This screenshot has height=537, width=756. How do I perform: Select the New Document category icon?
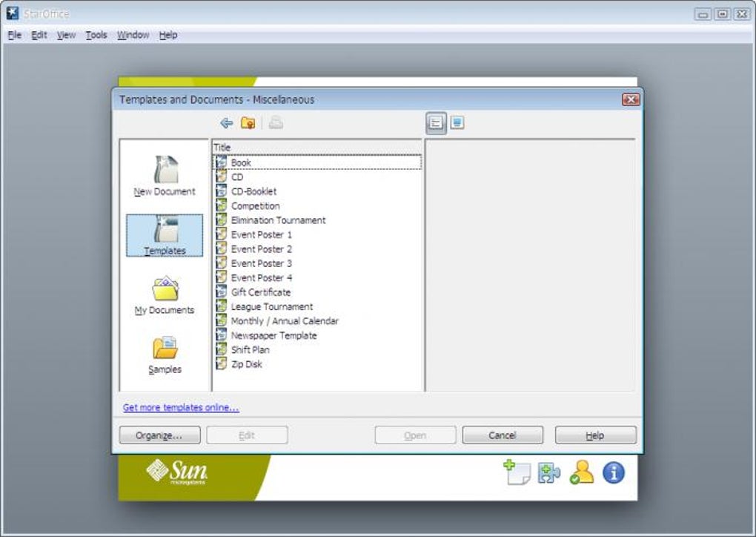pos(163,169)
